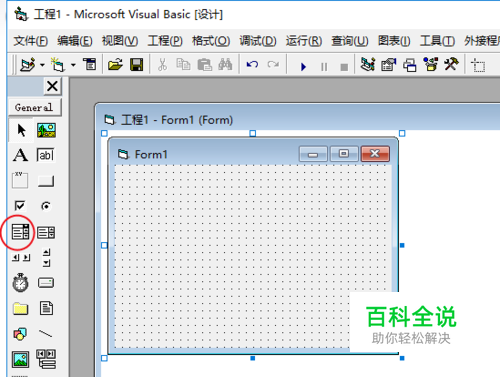
Task: Select the Frame control tool
Action: (20, 180)
